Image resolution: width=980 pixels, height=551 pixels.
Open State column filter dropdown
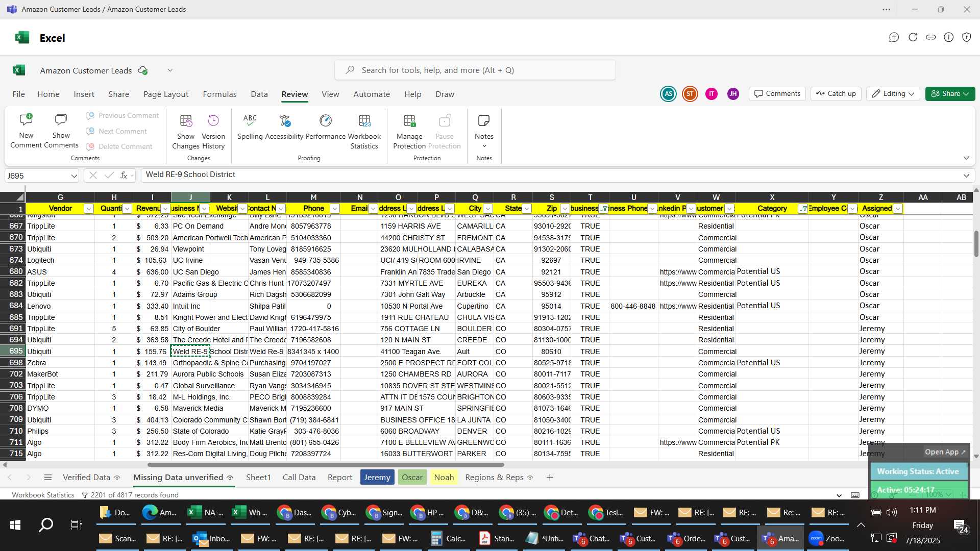(x=527, y=209)
